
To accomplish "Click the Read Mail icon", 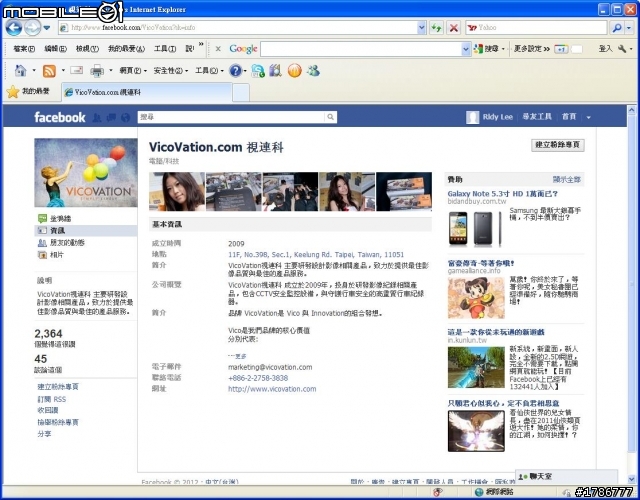I will 76,71.
